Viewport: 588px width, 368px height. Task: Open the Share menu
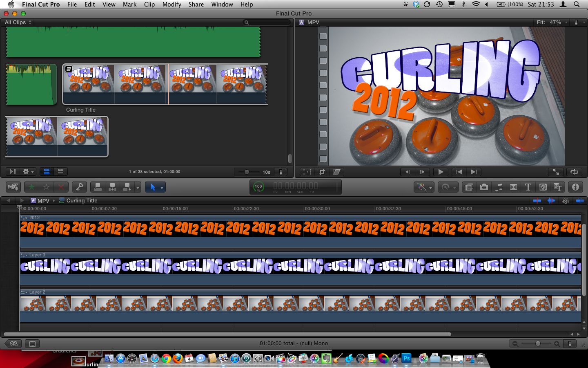(x=196, y=4)
